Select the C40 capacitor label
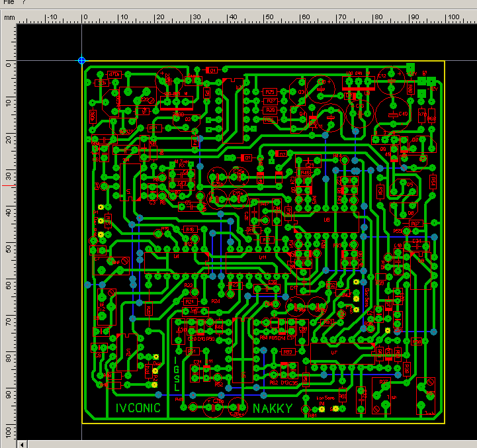Viewport: 477px width, 448px height. (x=403, y=114)
